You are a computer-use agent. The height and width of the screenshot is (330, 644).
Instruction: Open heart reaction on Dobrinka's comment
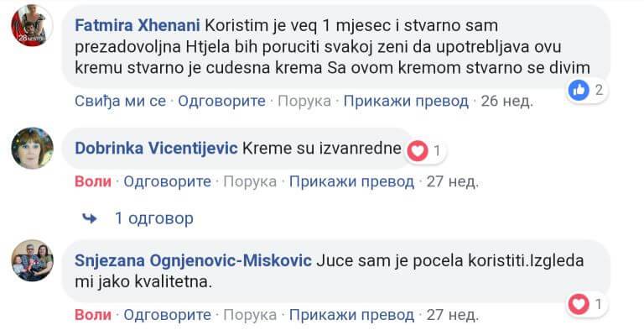[426, 151]
